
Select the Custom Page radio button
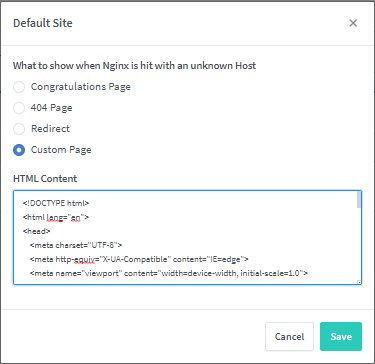click(x=19, y=150)
